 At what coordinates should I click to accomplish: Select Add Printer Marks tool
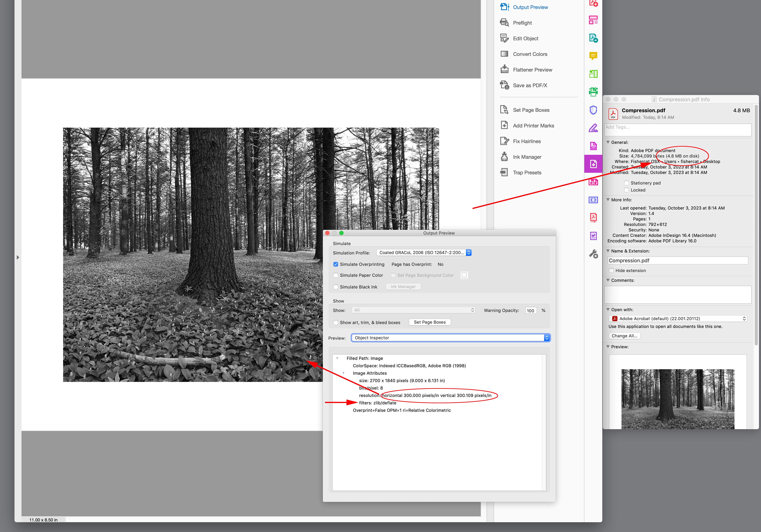pos(533,126)
